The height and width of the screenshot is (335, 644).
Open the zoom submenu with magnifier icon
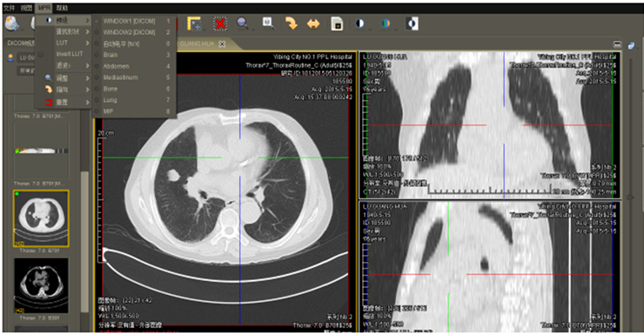[x=63, y=77]
